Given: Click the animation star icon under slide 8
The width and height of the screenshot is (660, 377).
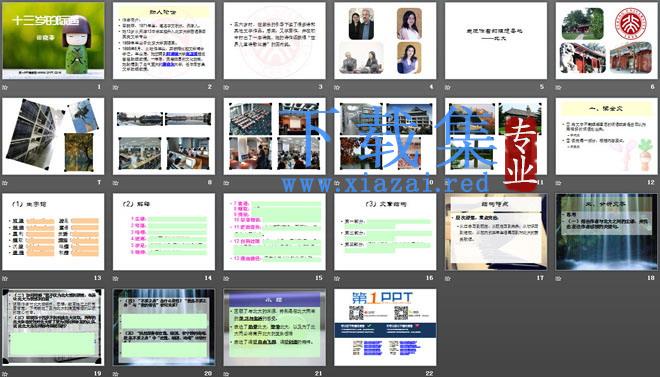Looking at the screenshot, I should 116,183.
